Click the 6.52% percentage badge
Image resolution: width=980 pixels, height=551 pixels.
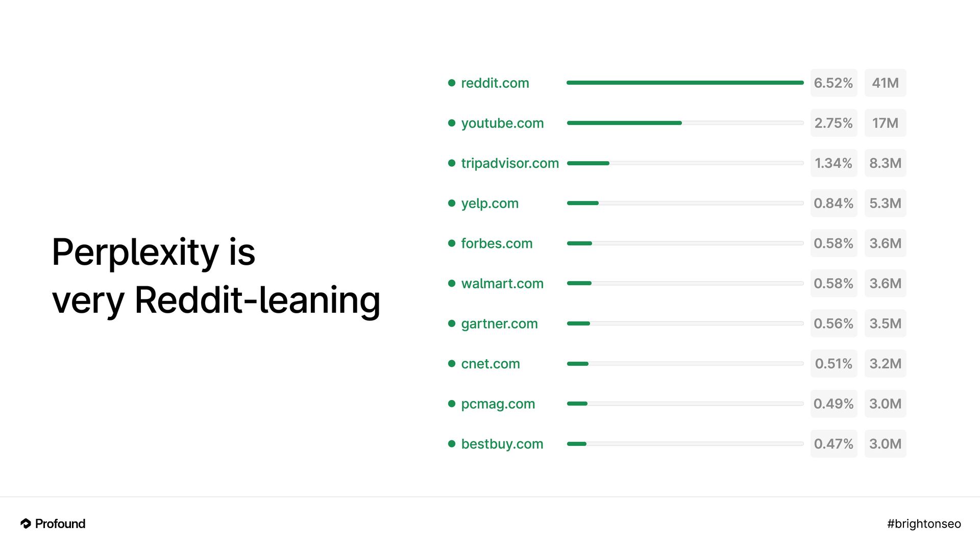pyautogui.click(x=834, y=83)
